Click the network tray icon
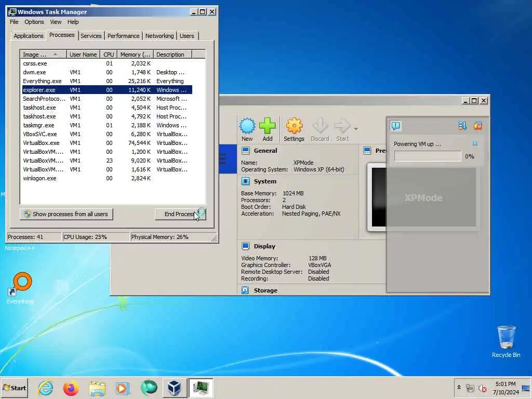532x399 pixels. (470, 388)
